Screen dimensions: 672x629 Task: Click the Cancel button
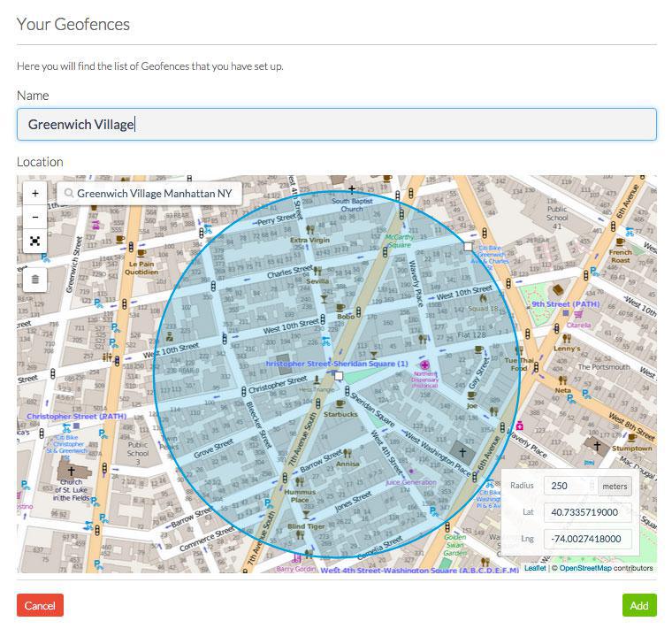tap(40, 605)
